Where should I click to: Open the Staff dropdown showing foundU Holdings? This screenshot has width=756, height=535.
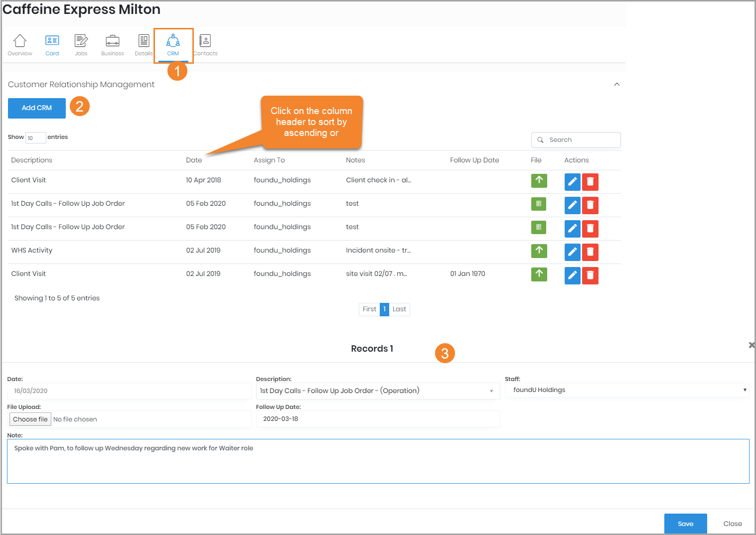[627, 390]
